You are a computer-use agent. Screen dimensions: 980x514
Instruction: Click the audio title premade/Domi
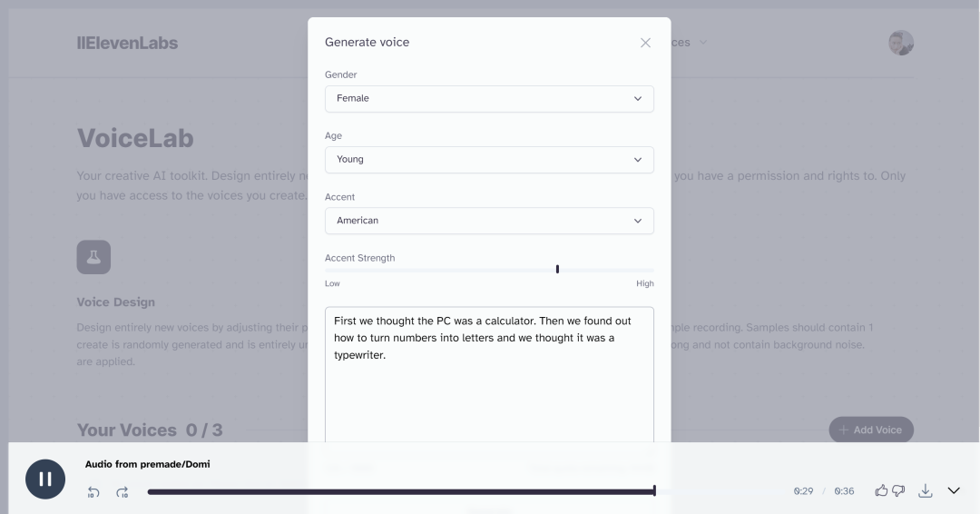click(147, 464)
